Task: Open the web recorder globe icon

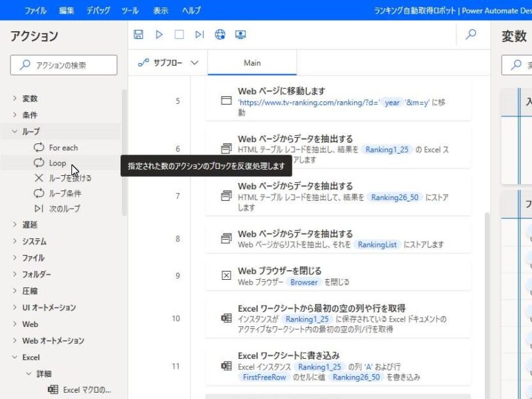Action: point(220,34)
